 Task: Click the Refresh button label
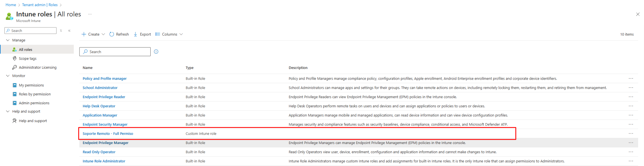coord(122,34)
